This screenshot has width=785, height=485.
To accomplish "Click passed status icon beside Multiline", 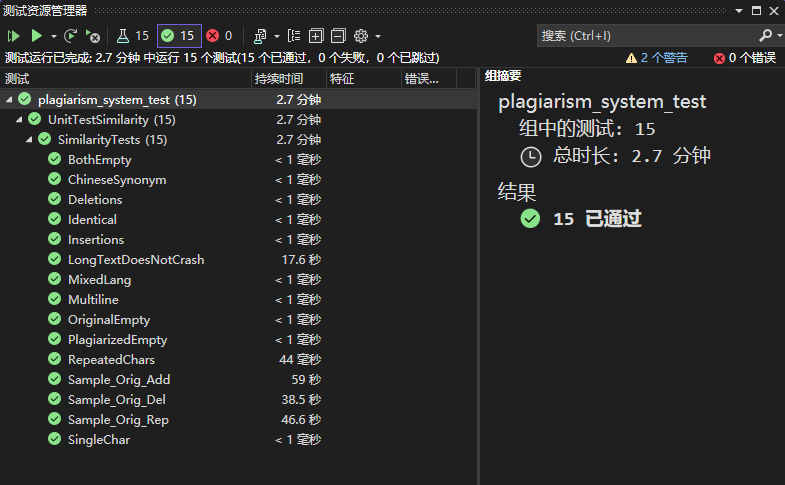I will (55, 299).
